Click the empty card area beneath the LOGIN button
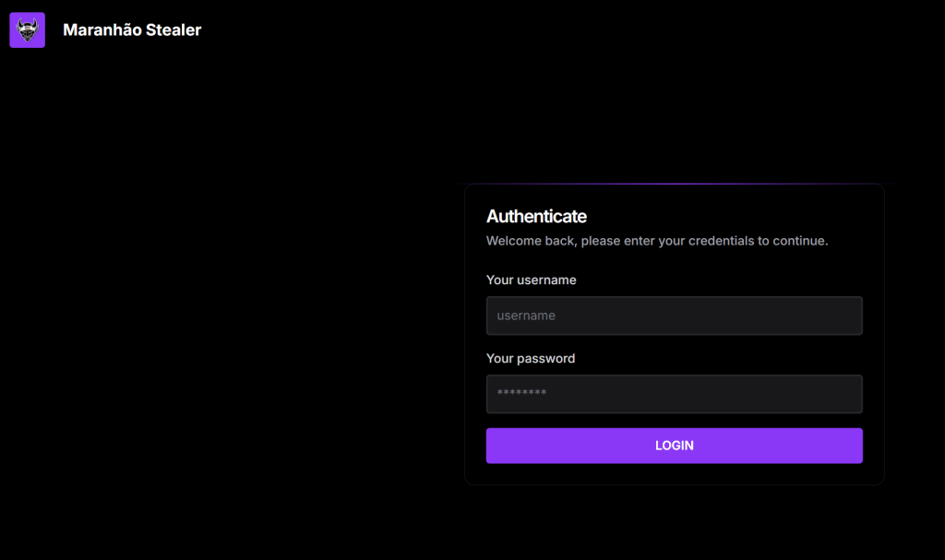The image size is (945, 560). point(674,474)
